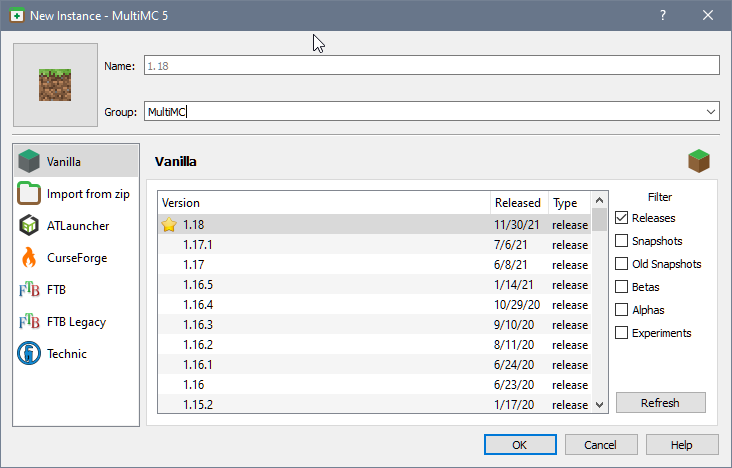Click the Cancel button

click(x=601, y=445)
